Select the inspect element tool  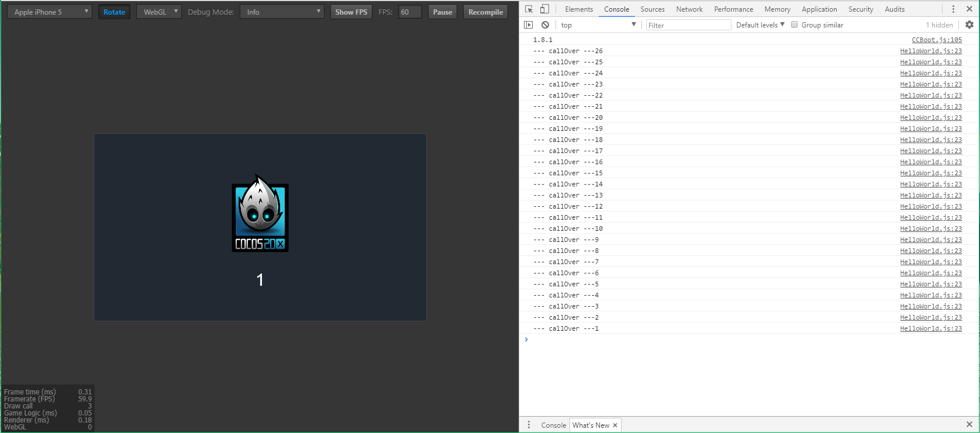(x=529, y=9)
